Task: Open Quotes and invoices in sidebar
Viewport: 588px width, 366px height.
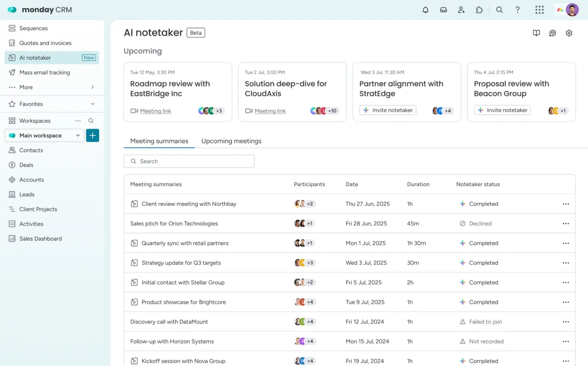Action: coord(52,43)
